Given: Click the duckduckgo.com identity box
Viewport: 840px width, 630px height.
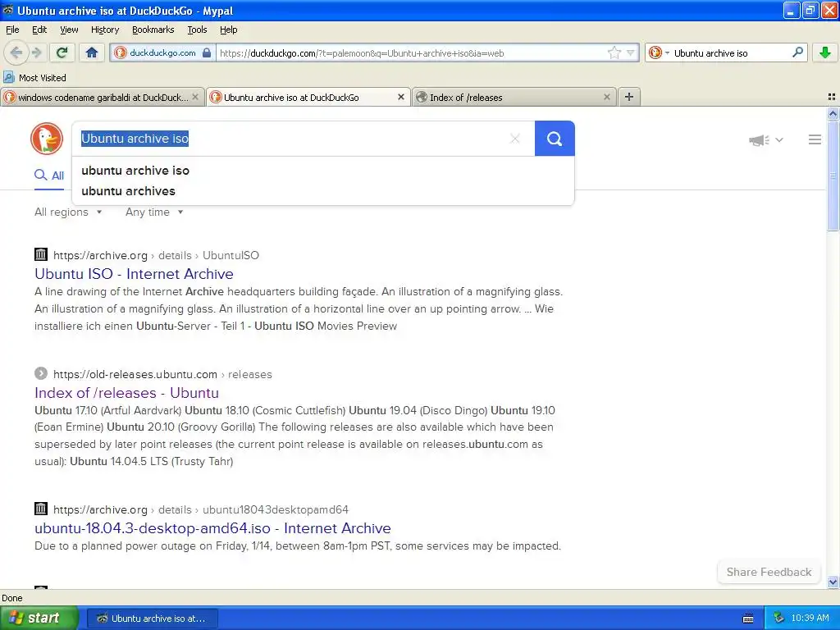Looking at the screenshot, I should 162,53.
